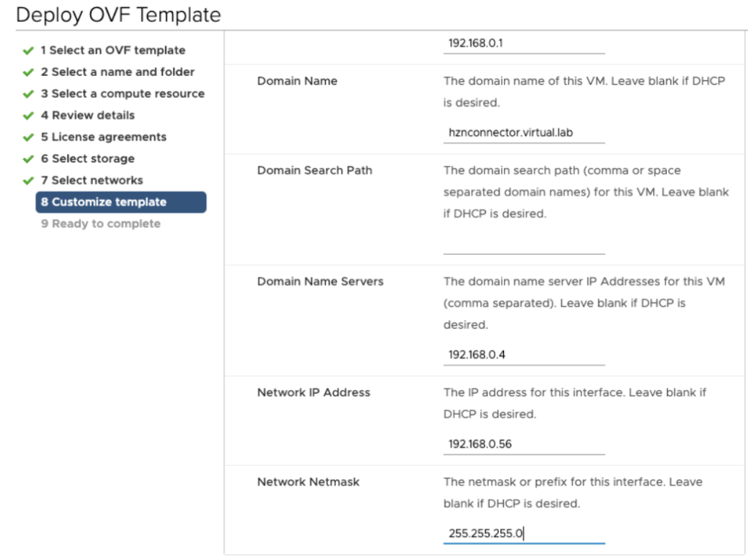The height and width of the screenshot is (560, 748).
Task: Go to step 1 Select an OVF template
Action: click(112, 50)
